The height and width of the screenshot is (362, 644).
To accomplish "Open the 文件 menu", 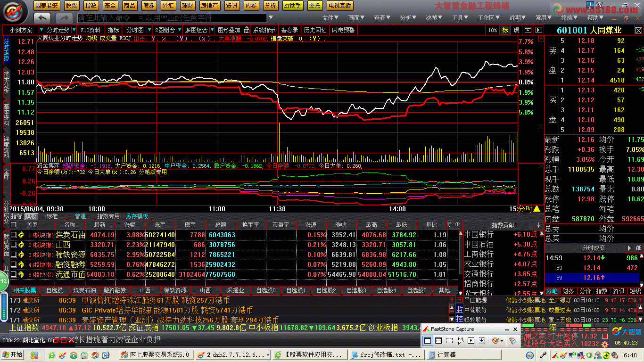I will (331, 18).
